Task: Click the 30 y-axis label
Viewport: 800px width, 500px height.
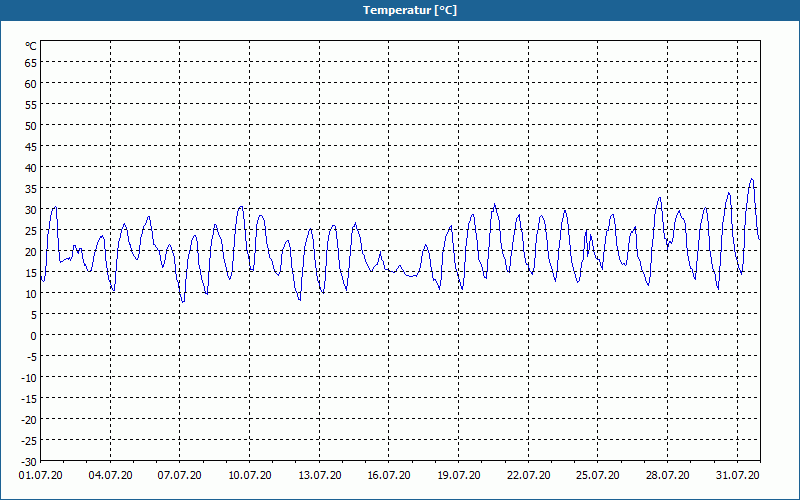Action: (31, 210)
